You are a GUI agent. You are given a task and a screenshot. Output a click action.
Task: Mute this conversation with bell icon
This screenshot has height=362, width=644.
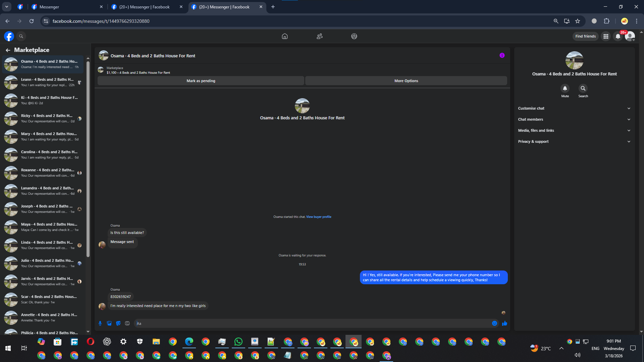click(565, 88)
